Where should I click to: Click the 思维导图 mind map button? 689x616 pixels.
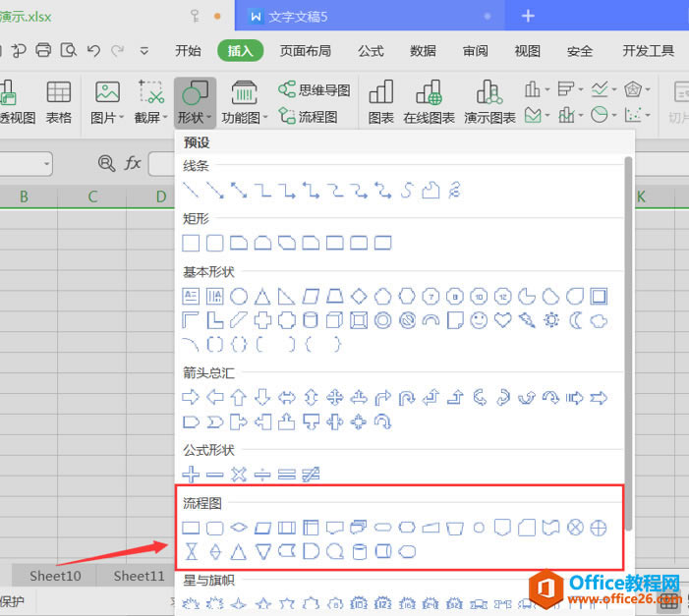coord(315,90)
